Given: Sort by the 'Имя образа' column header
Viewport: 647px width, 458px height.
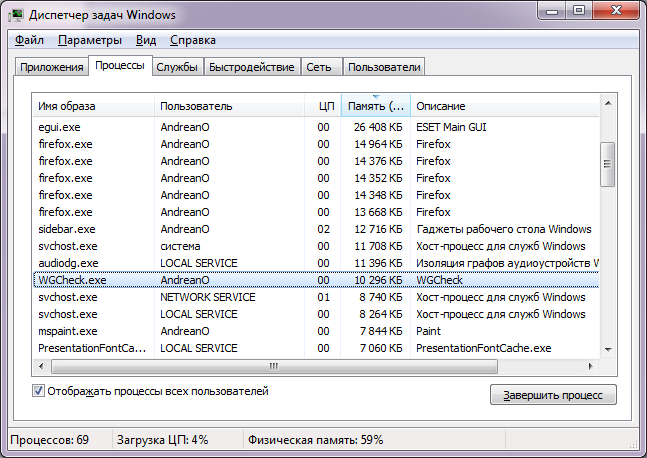Looking at the screenshot, I should click(x=93, y=106).
